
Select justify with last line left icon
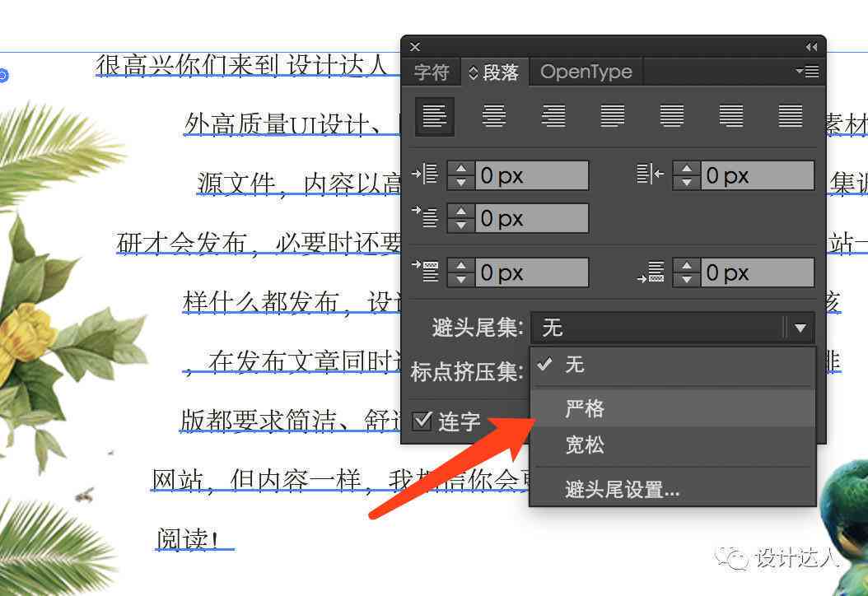612,117
